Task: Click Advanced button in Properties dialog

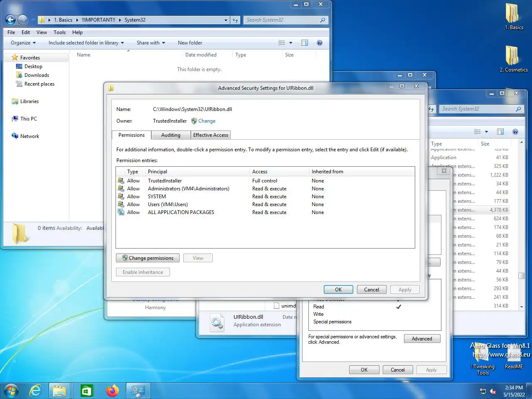Action: coord(422,339)
